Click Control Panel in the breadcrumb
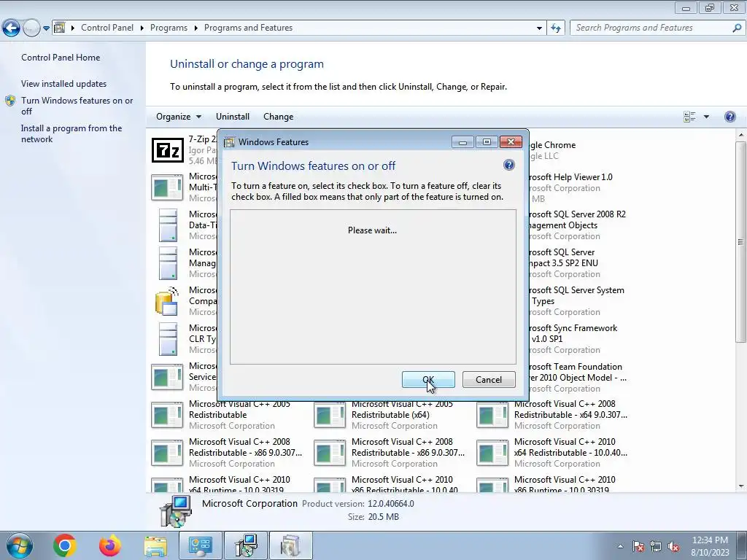The width and height of the screenshot is (747, 560). 107,28
